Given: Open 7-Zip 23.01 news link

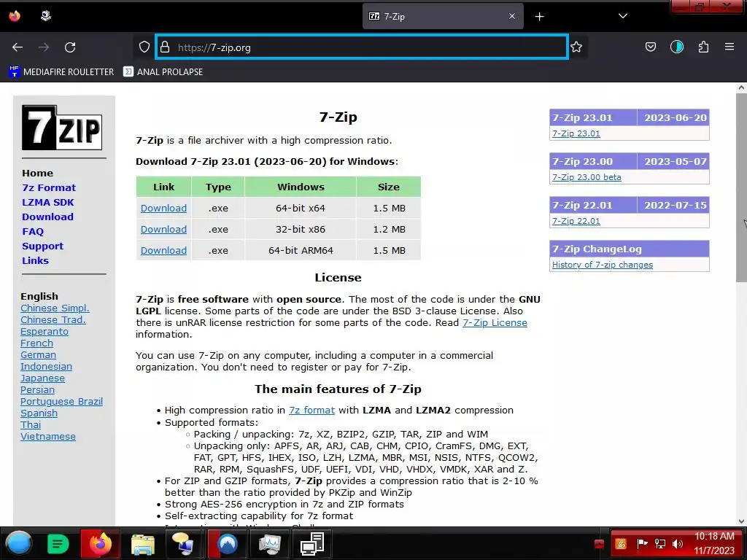Looking at the screenshot, I should tap(576, 134).
